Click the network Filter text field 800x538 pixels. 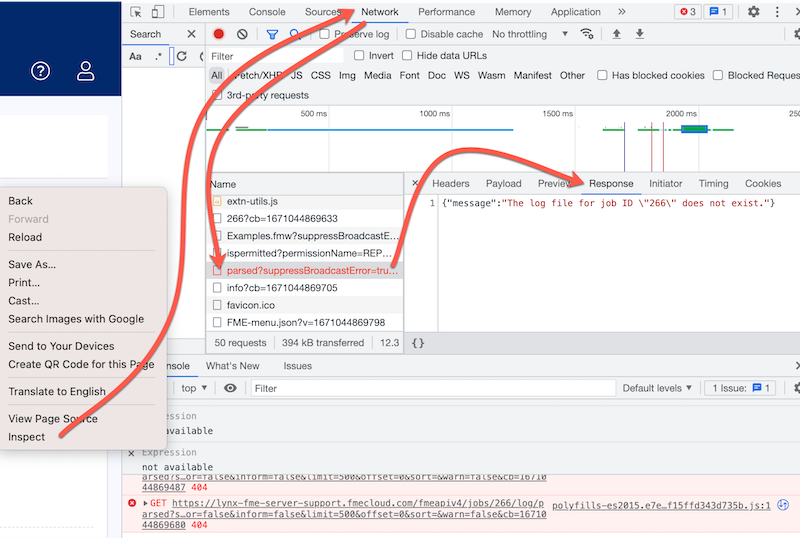coord(276,56)
